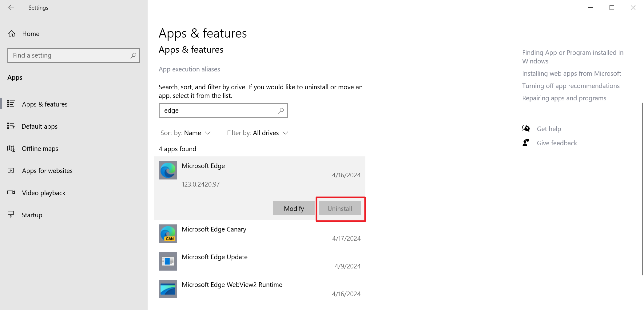Click the Microsoft Edge Canary icon
The width and height of the screenshot is (644, 310).
click(x=168, y=234)
